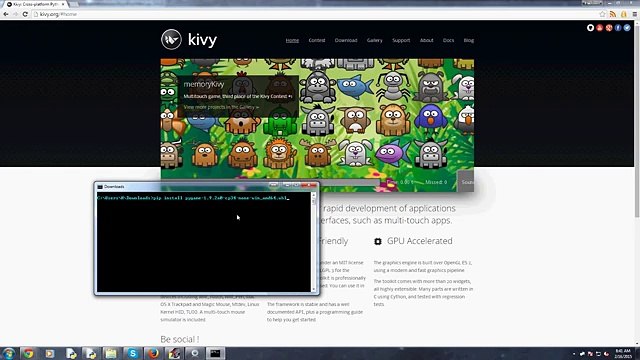The image size is (640, 360).
Task: Open the Twitter social icon
Action: pos(627,28)
